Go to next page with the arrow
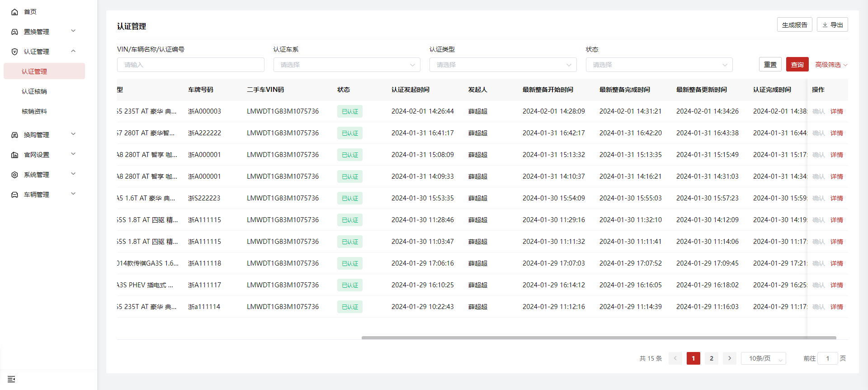Screen dimensions: 868x390 point(729,358)
